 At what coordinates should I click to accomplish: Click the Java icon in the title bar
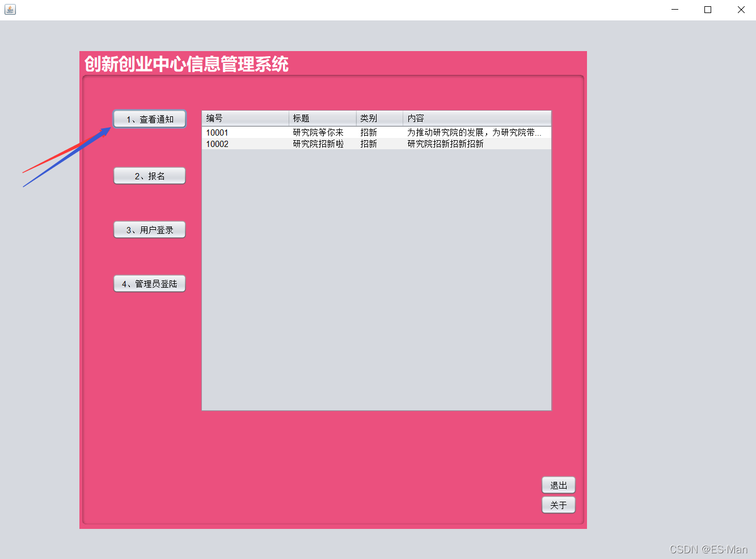tap(10, 10)
